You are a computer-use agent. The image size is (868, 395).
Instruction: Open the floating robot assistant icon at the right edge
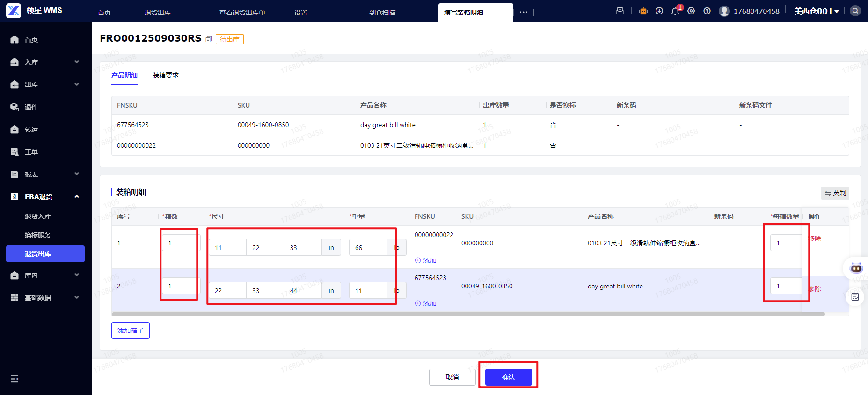[x=856, y=268]
